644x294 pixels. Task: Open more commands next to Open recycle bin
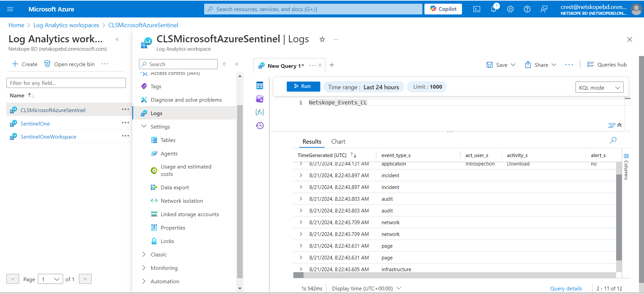pos(105,64)
